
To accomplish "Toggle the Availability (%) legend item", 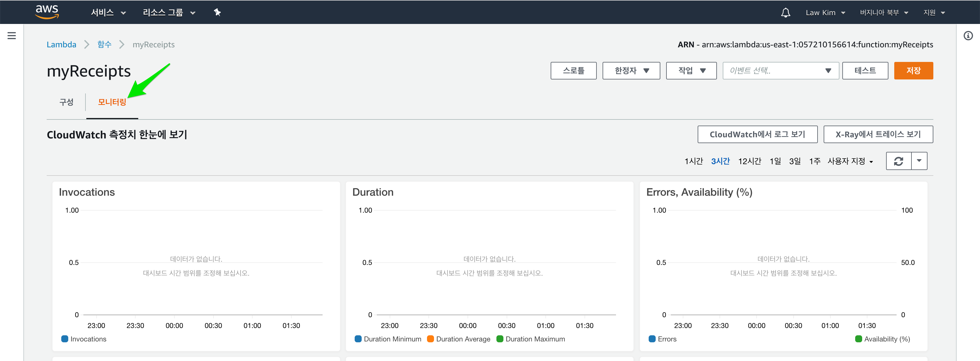I will pyautogui.click(x=882, y=339).
